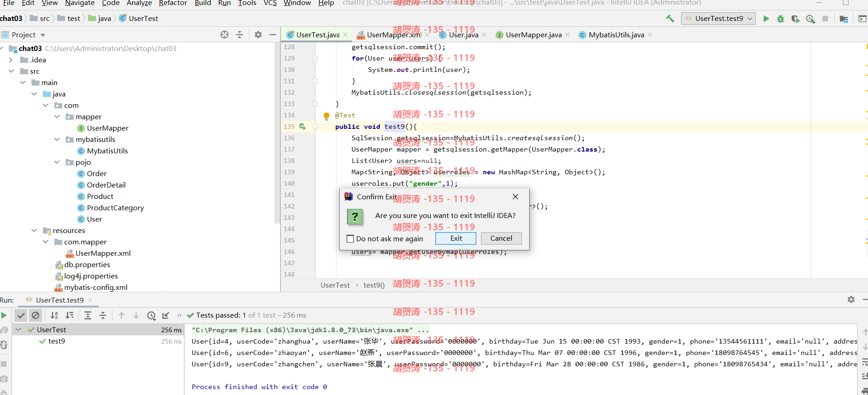Screen dimensions: 868x395
Task: Open test history clock icon
Action: 151,315
